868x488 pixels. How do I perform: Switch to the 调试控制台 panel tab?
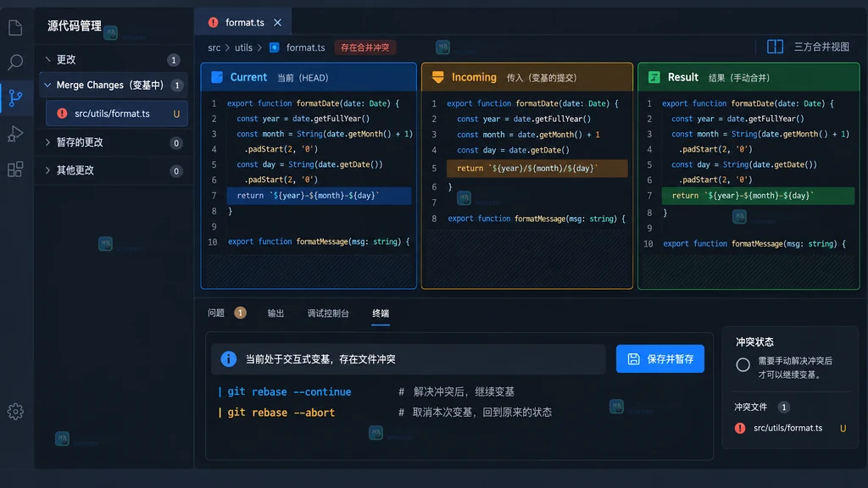[328, 313]
